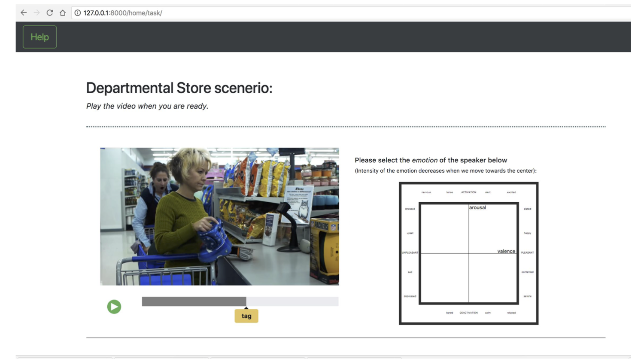644x362 pixels.
Task: Click the intensity hint text in parentheses
Action: coord(446,170)
